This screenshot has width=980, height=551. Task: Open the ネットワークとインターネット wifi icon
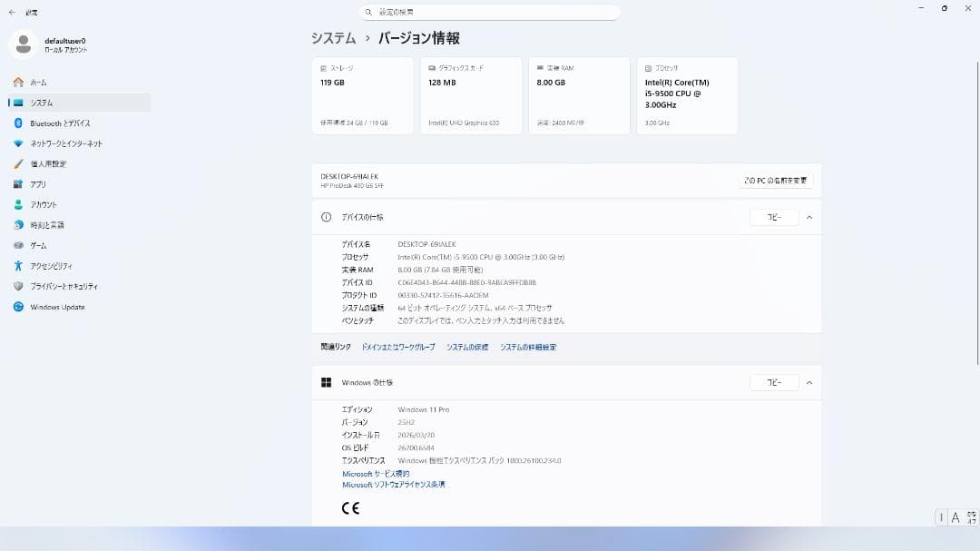(18, 143)
